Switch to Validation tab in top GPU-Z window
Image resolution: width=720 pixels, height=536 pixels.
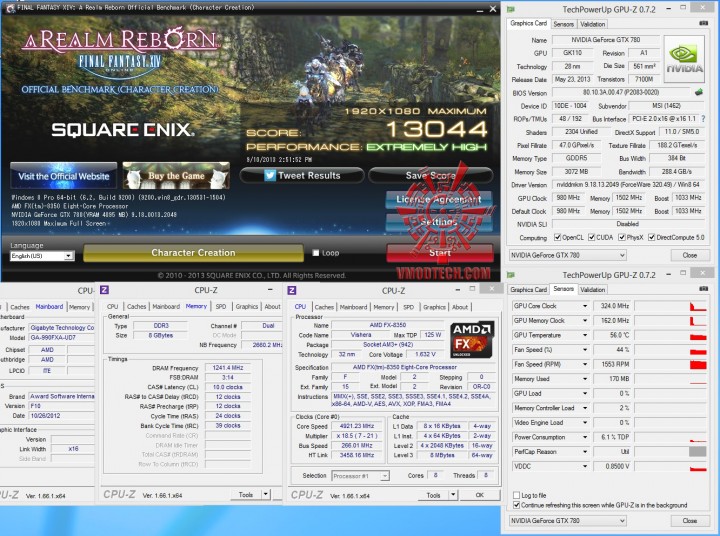coord(592,24)
